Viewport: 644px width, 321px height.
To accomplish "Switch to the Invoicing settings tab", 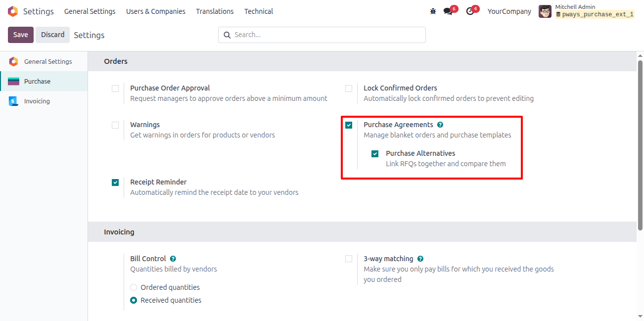I will (x=37, y=101).
